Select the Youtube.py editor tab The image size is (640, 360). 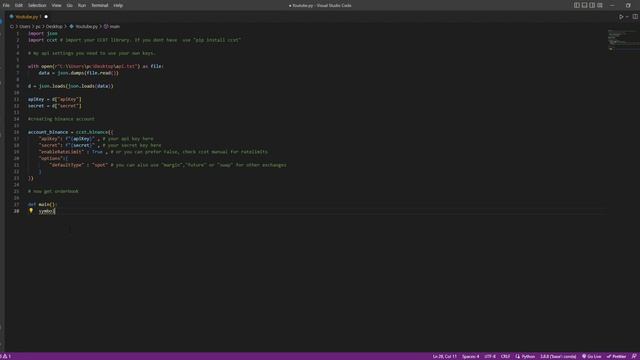(x=27, y=17)
